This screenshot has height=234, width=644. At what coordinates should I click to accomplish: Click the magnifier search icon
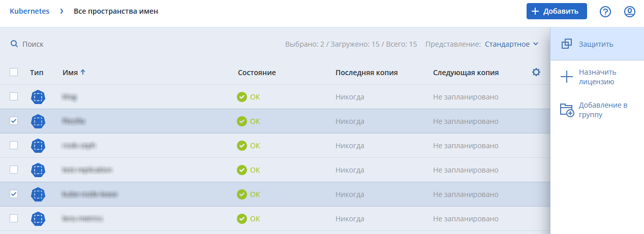click(14, 44)
